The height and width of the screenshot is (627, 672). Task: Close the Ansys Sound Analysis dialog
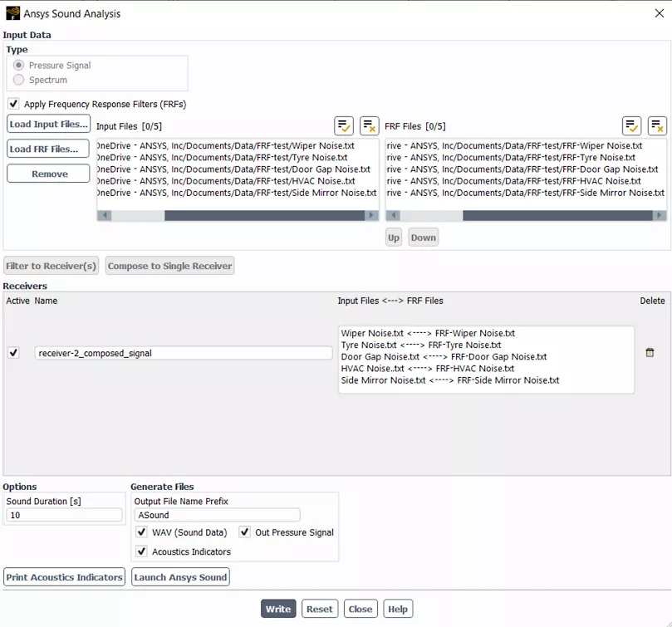pos(660,13)
